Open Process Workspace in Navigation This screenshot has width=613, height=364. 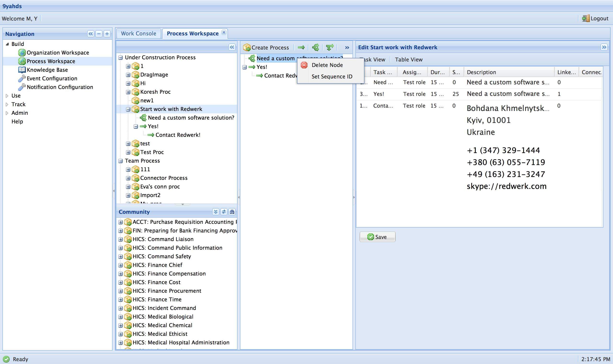[51, 61]
